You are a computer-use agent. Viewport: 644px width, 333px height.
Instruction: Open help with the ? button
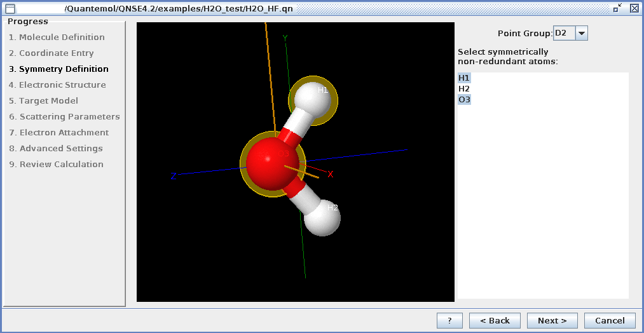(x=449, y=320)
